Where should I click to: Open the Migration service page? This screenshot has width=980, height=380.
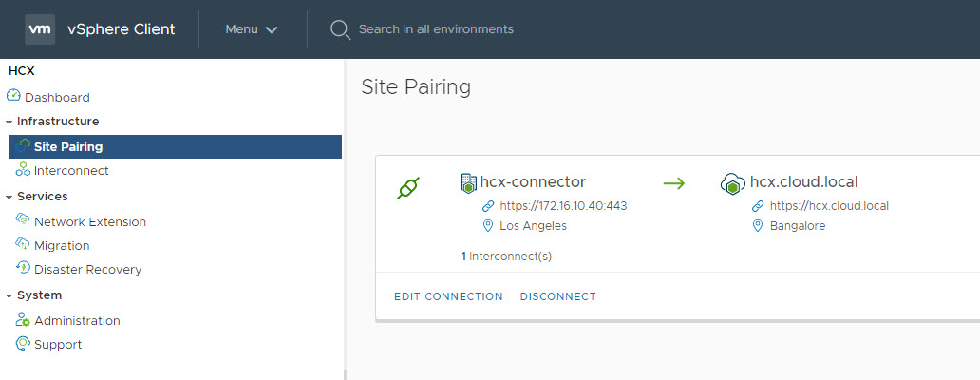tap(62, 245)
